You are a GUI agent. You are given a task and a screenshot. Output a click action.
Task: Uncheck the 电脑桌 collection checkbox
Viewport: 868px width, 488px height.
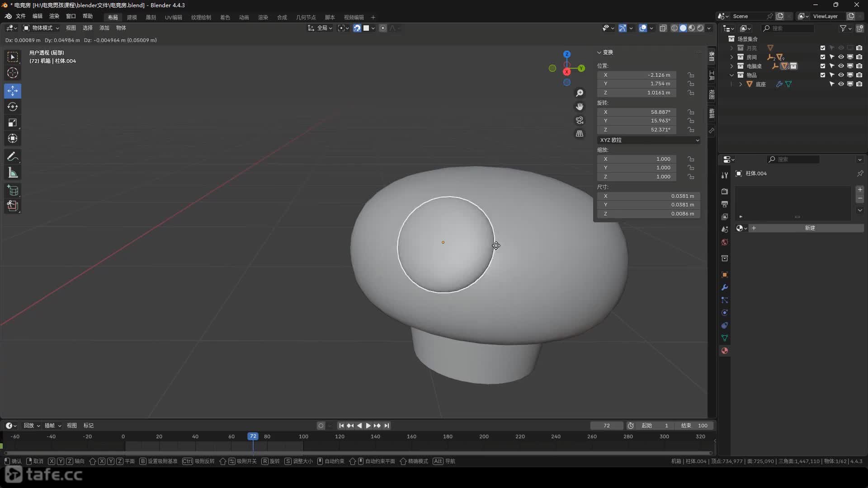(823, 66)
